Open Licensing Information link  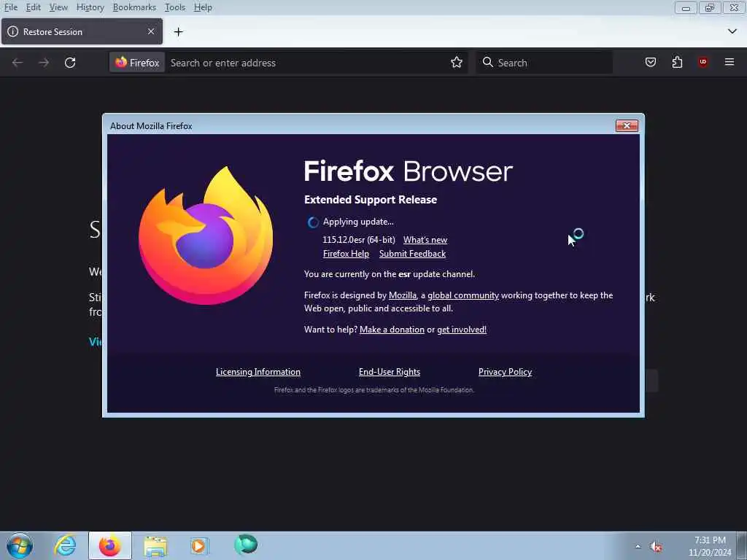click(258, 372)
